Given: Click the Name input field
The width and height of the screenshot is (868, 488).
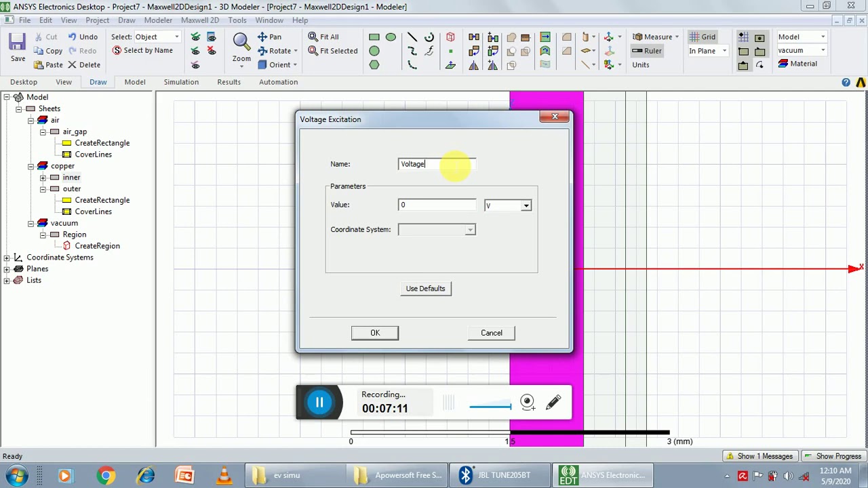Looking at the screenshot, I should (x=437, y=164).
